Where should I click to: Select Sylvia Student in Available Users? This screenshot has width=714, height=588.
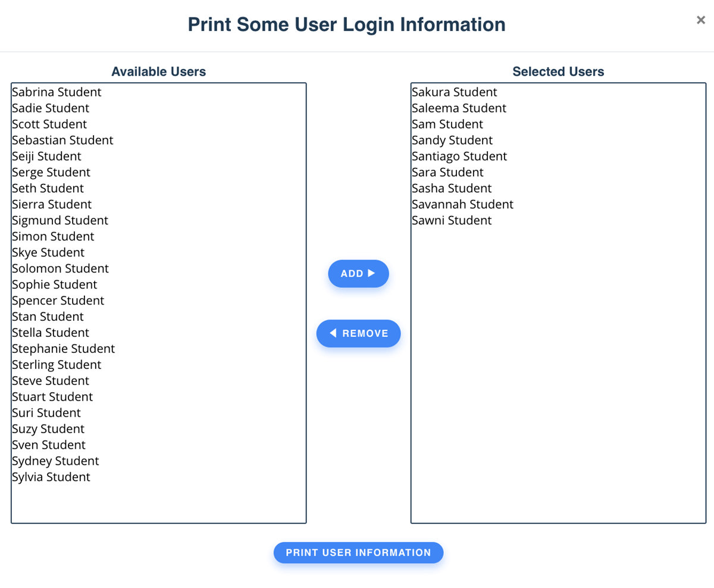pos(158,478)
